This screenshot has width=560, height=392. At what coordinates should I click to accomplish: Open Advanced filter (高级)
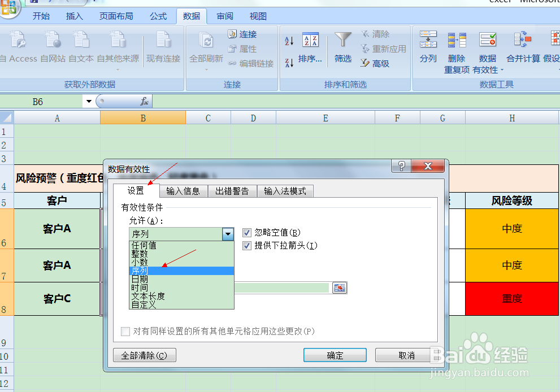click(375, 64)
